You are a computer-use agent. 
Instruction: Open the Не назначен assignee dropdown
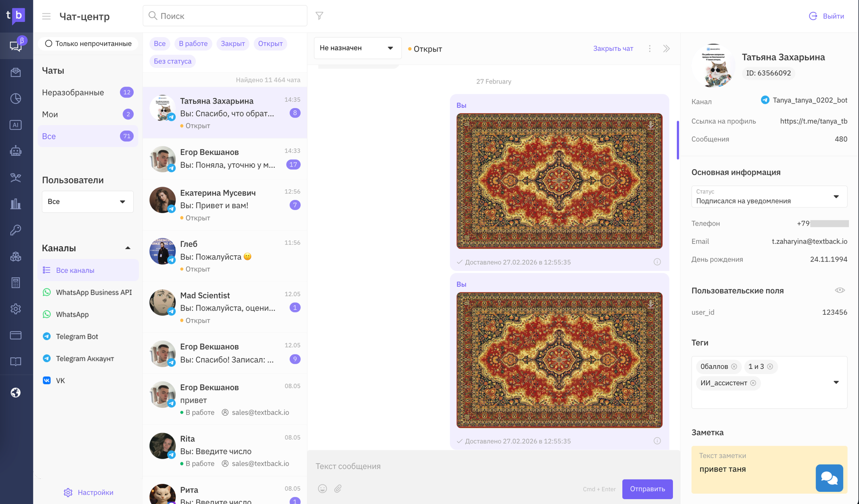coord(357,48)
